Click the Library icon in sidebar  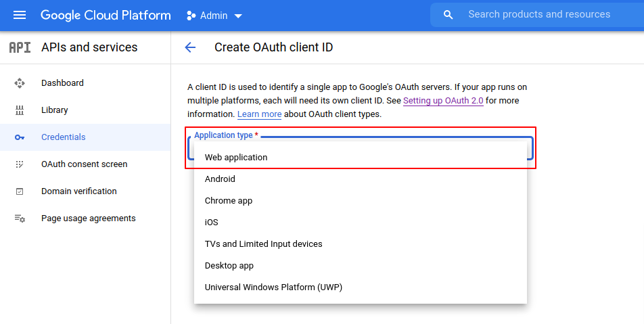[x=20, y=110]
